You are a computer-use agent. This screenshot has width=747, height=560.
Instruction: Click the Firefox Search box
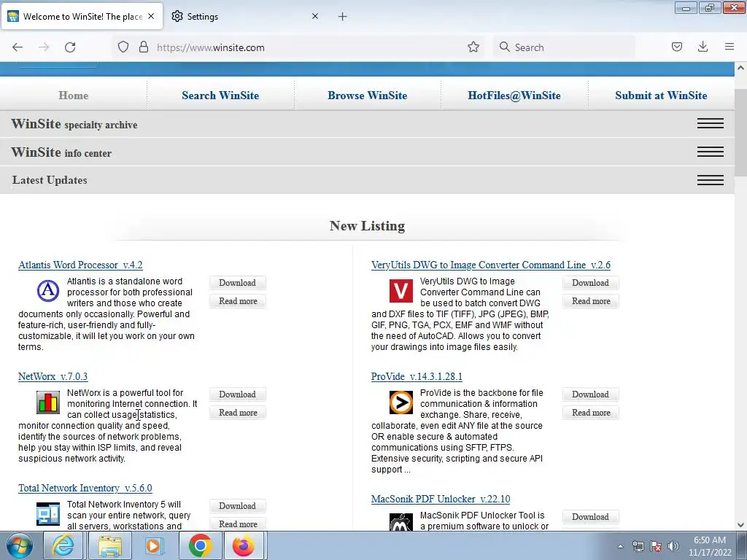[x=564, y=47]
